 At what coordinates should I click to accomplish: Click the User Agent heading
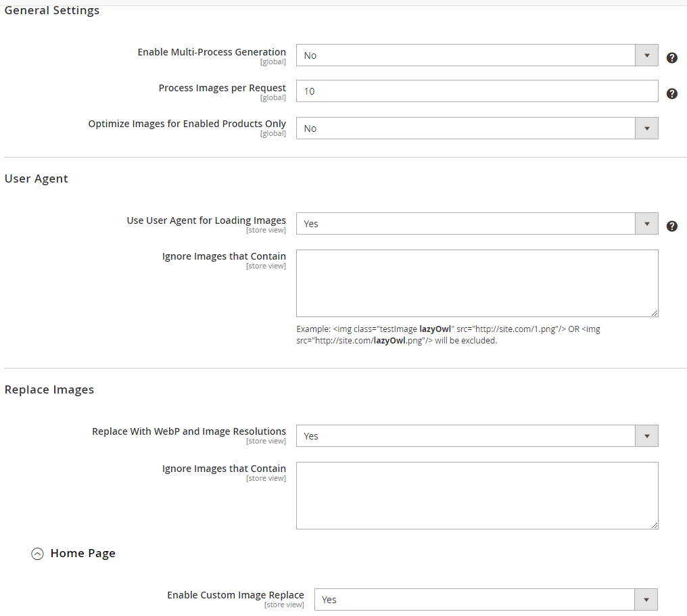click(x=36, y=179)
